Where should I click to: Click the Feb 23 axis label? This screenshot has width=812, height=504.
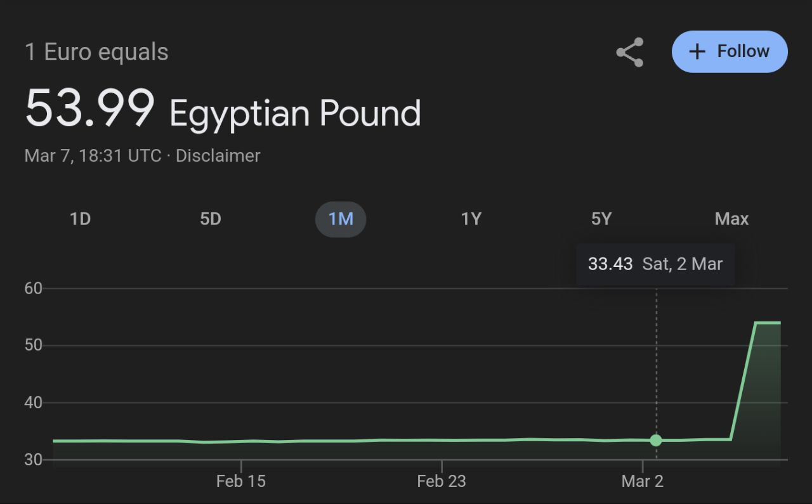441,481
